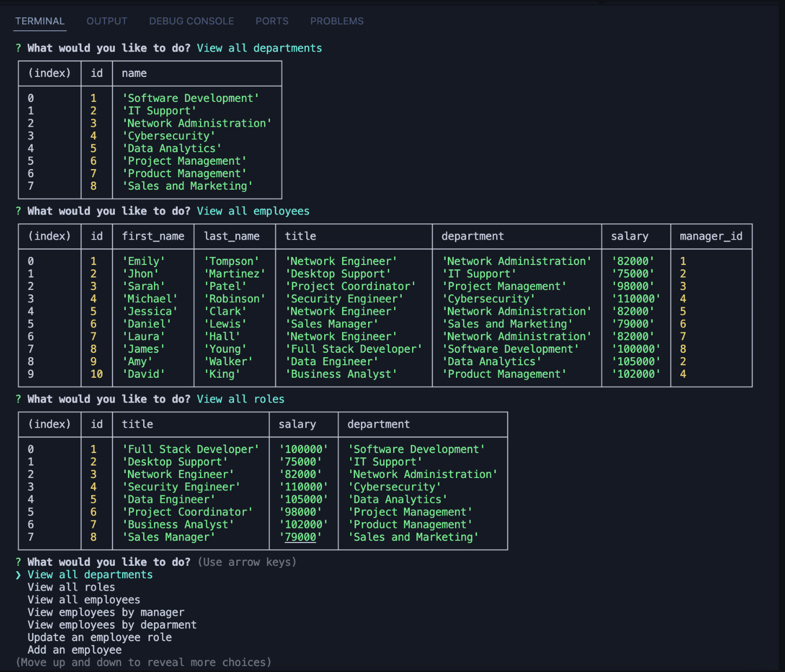Pick 'Update an employee role' choice
785x672 pixels.
pos(99,637)
